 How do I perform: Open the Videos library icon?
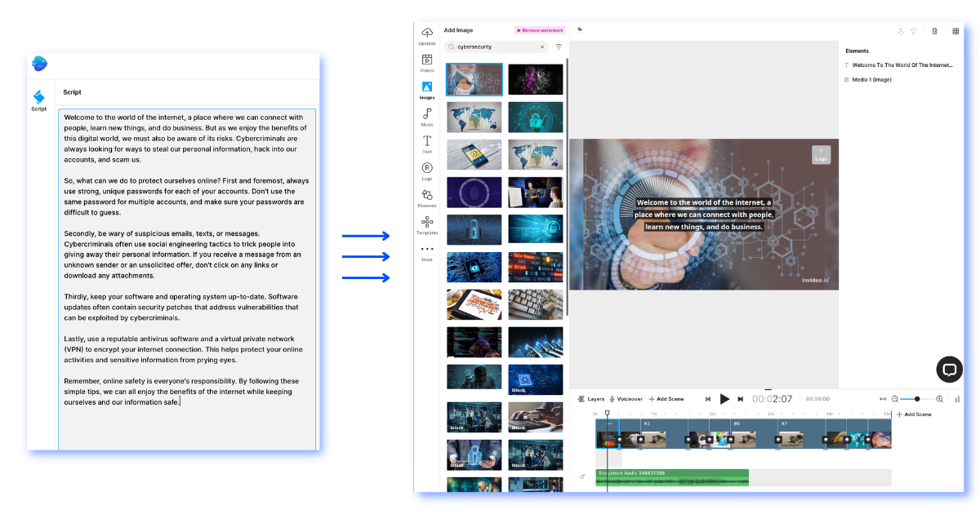427,61
